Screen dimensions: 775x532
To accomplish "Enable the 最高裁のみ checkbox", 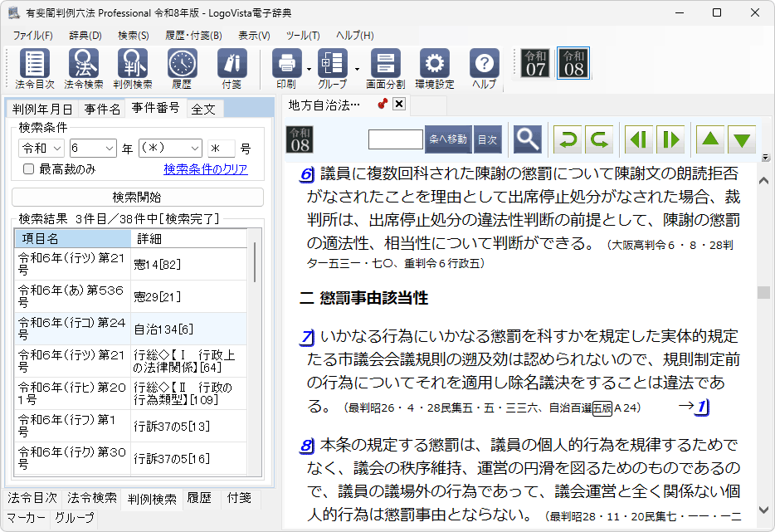I will point(28,169).
